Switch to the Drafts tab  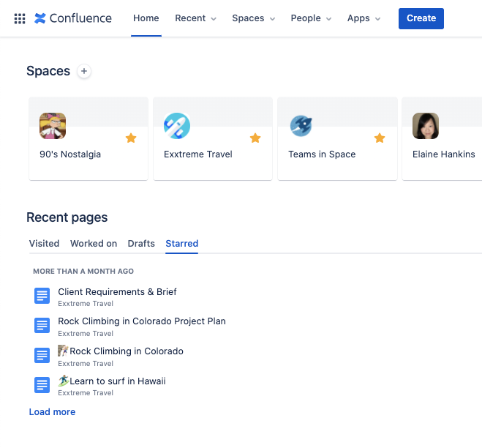tap(141, 243)
